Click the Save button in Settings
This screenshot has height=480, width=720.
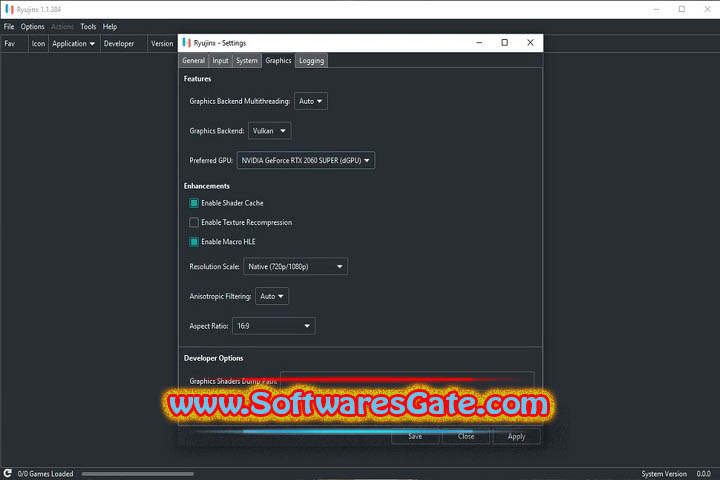click(415, 436)
